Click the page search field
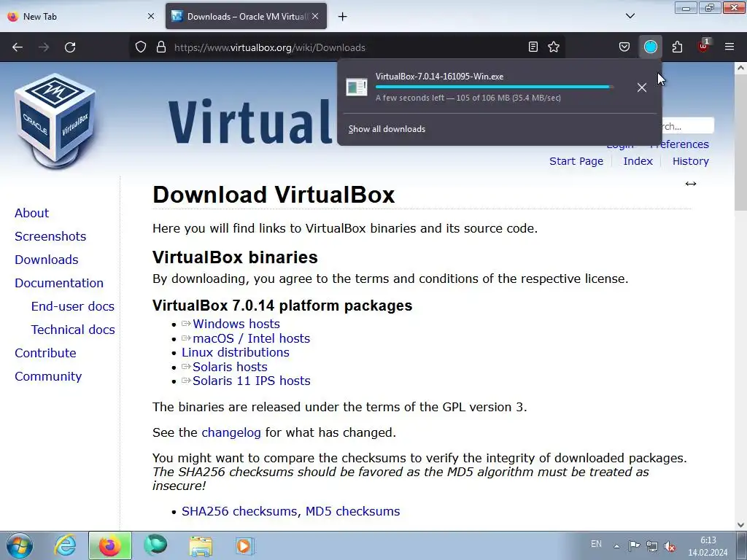 tap(687, 126)
